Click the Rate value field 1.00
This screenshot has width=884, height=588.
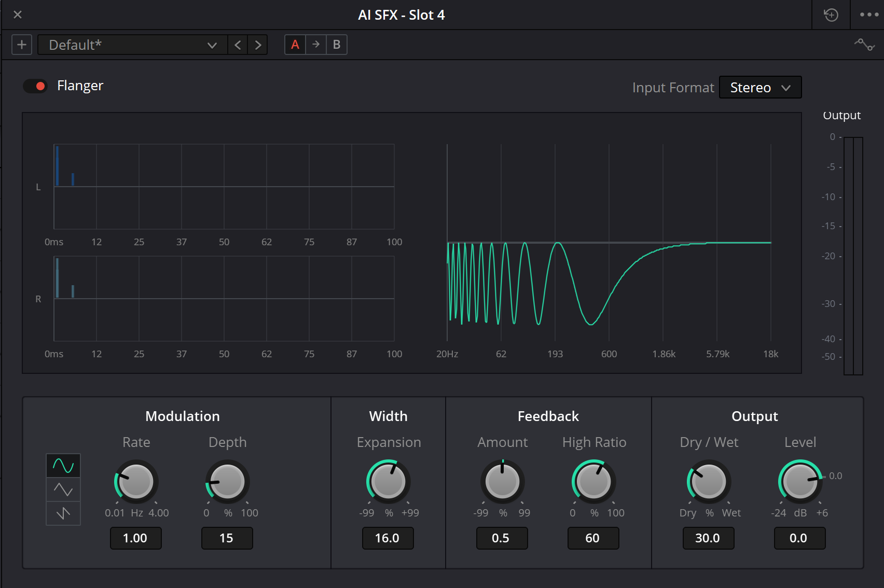click(135, 538)
